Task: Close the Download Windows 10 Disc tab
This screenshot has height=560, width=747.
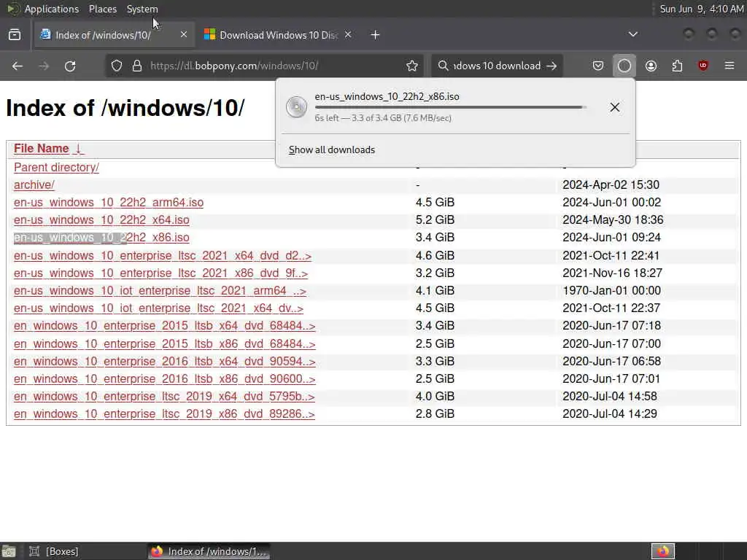Action: coord(348,34)
